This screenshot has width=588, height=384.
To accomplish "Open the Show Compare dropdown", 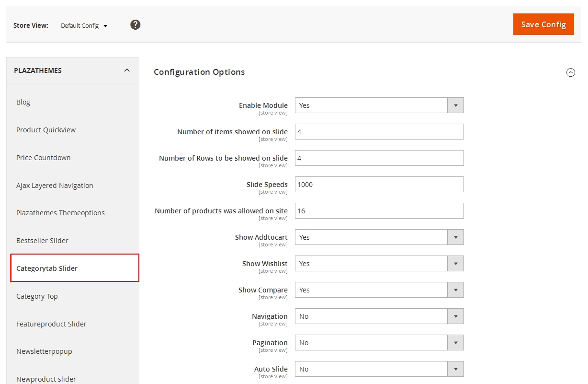I will [456, 290].
